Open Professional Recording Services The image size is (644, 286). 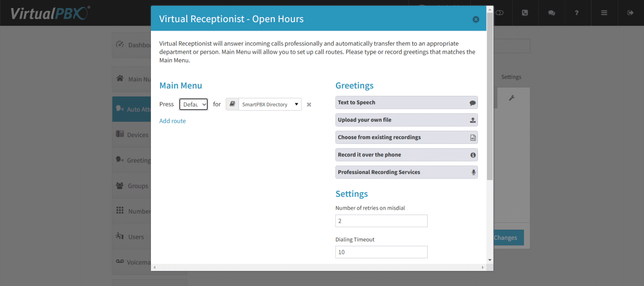[x=407, y=172]
